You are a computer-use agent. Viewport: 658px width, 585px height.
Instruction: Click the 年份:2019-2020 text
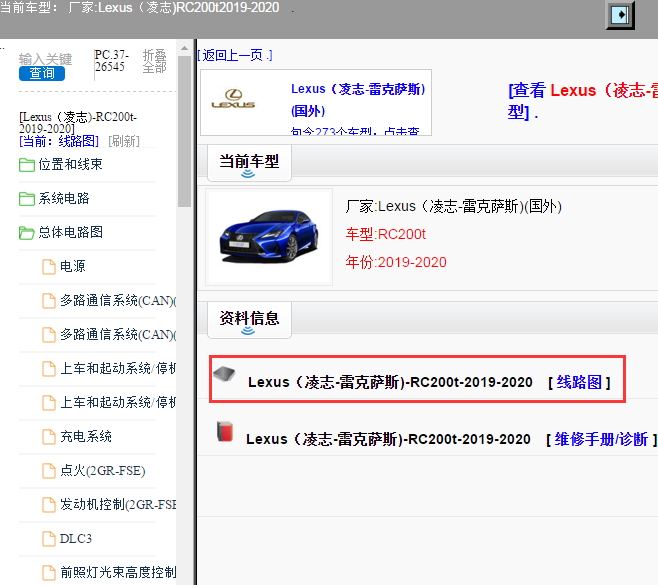click(396, 262)
